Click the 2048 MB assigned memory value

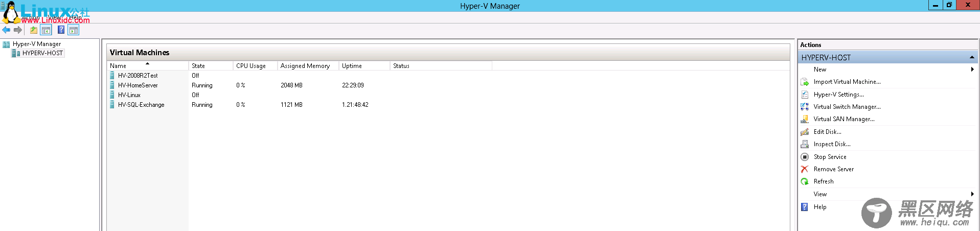pos(291,85)
